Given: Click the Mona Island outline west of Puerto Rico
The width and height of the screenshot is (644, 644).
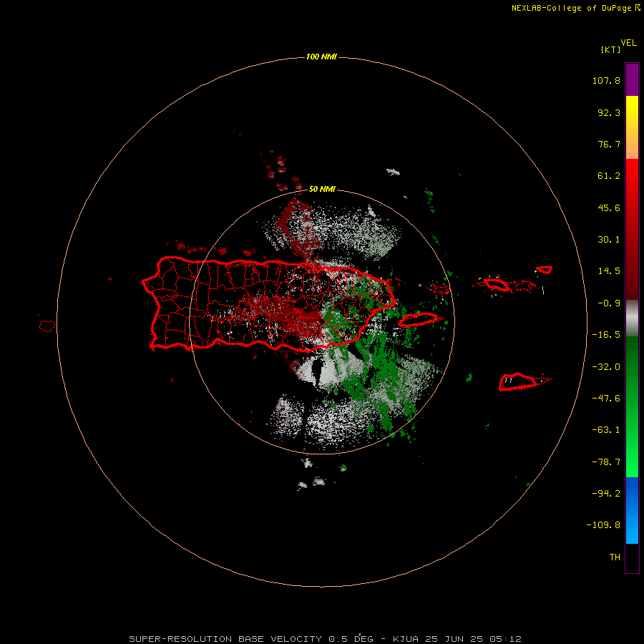Looking at the screenshot, I should pyautogui.click(x=47, y=326).
